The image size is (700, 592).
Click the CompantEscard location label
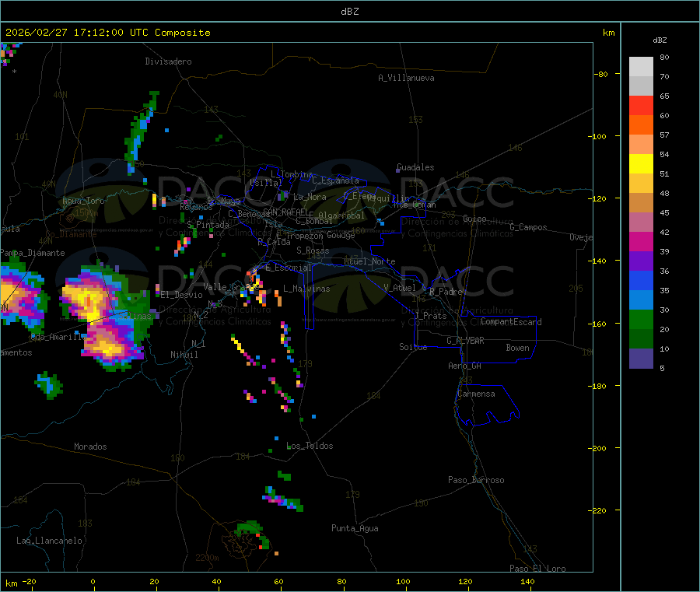pyautogui.click(x=511, y=321)
